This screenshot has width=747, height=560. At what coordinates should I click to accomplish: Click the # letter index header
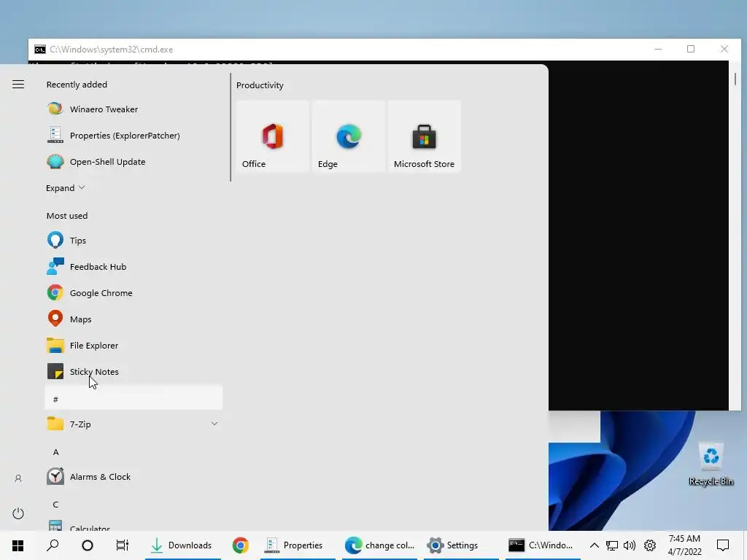click(133, 398)
